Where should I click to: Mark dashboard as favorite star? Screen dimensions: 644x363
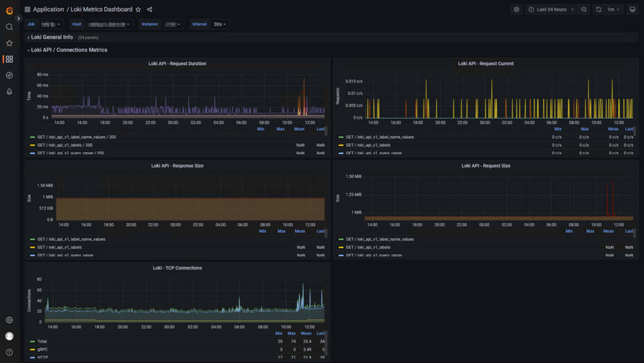coord(138,10)
